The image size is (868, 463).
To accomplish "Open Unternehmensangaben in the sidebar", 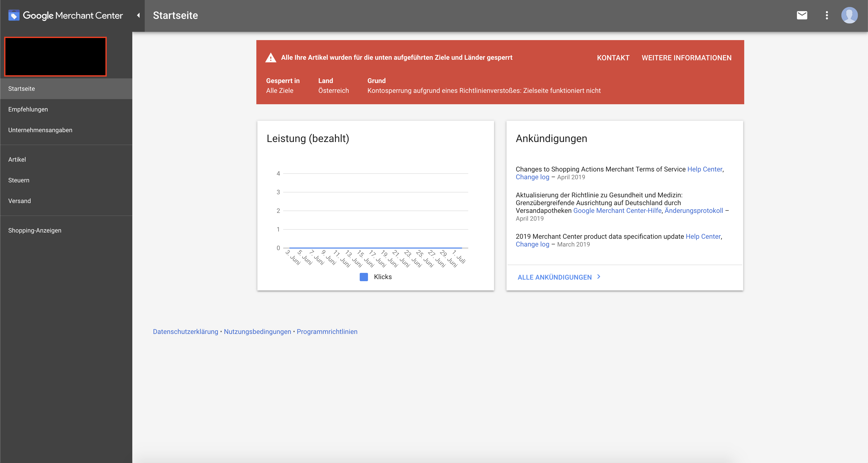I will [40, 130].
